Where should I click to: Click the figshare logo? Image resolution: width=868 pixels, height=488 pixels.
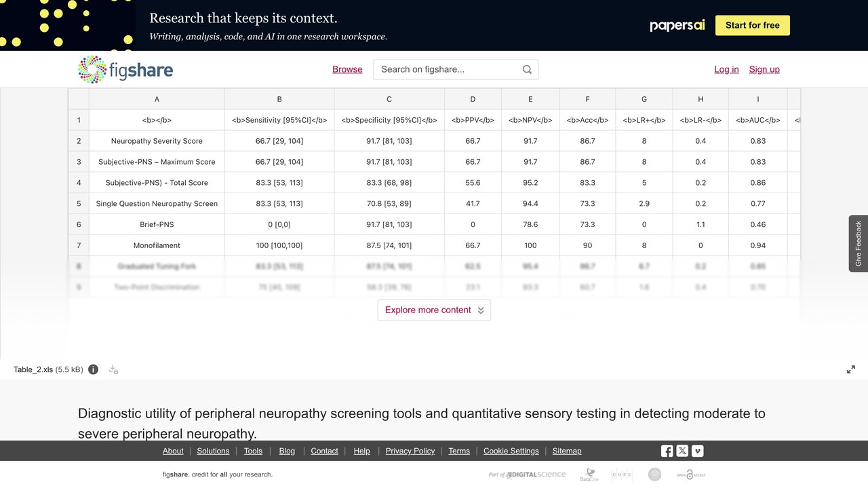[x=125, y=69]
